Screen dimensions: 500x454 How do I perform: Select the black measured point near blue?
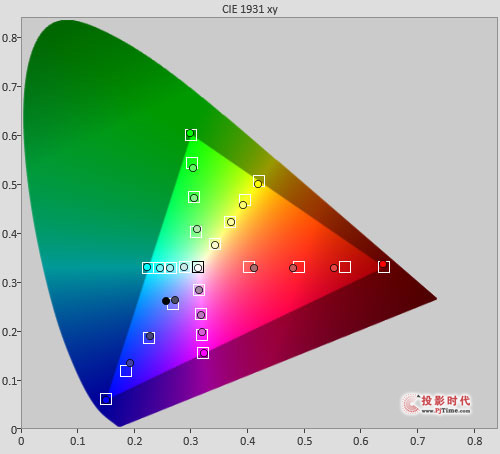click(166, 301)
